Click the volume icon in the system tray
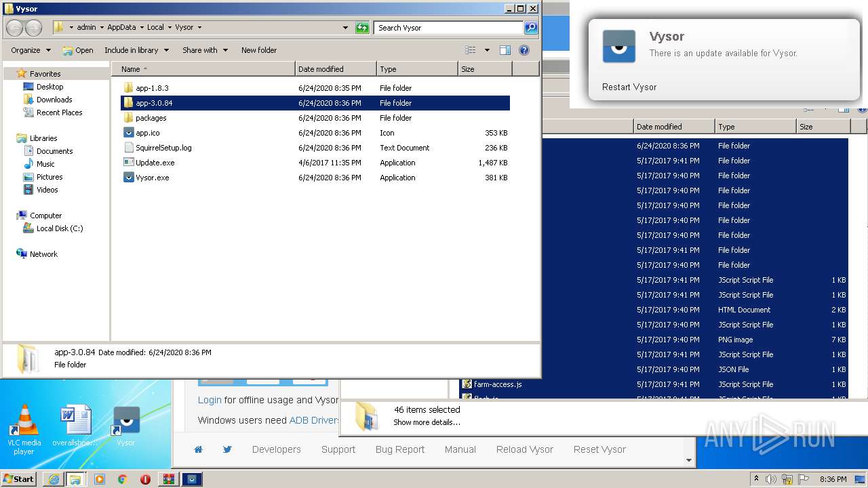 coord(771,479)
